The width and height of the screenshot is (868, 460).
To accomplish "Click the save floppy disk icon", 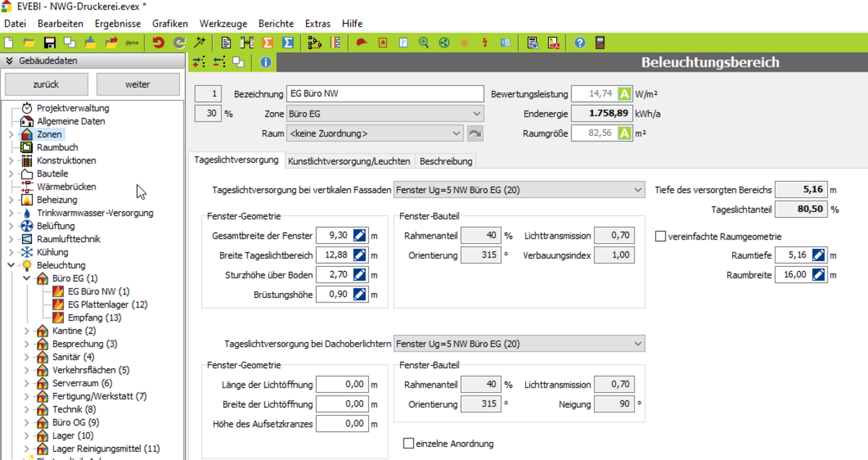I will tap(50, 43).
